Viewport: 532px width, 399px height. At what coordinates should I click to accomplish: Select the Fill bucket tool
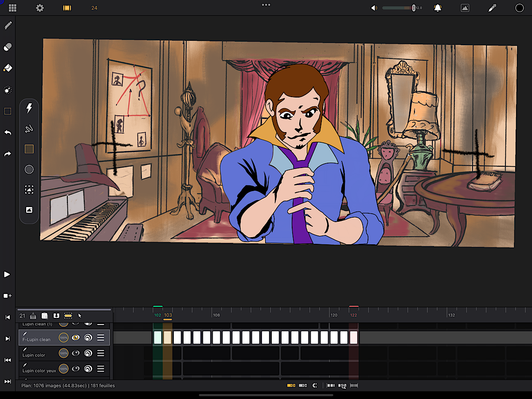pyautogui.click(x=8, y=68)
